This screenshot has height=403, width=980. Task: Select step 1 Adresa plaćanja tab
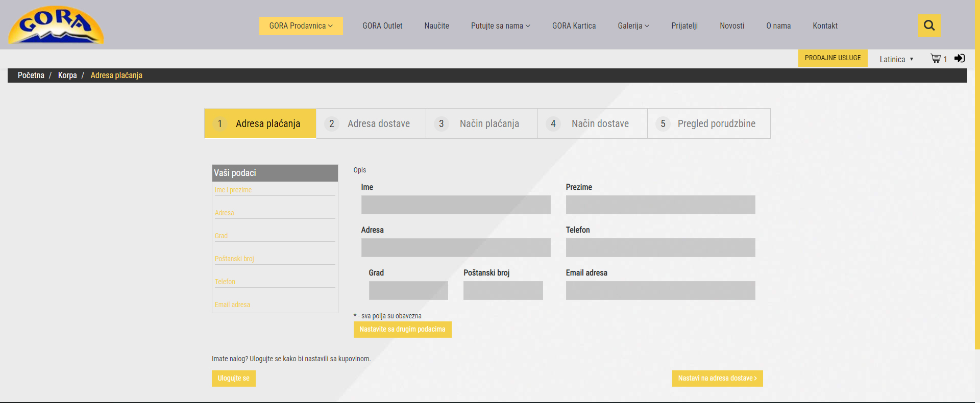260,123
